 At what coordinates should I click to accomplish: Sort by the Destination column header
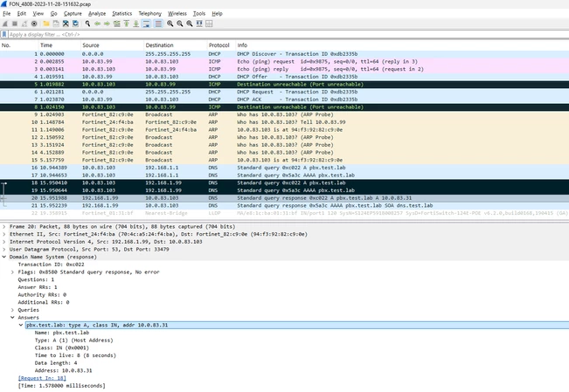click(x=176, y=45)
